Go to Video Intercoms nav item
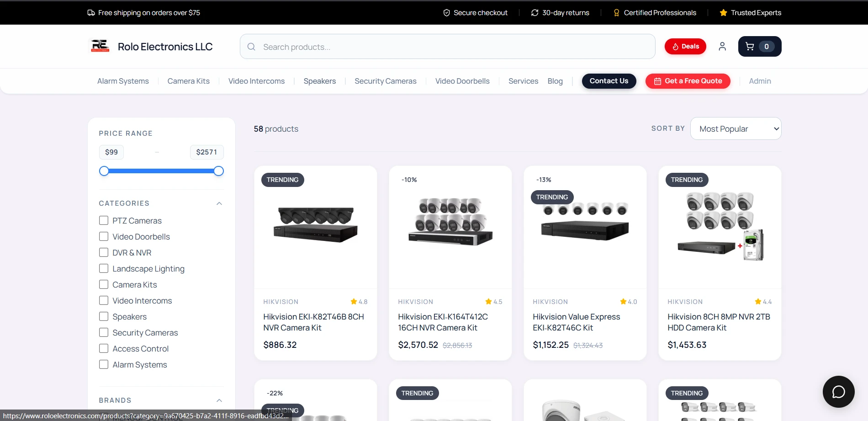868x421 pixels. [x=256, y=81]
